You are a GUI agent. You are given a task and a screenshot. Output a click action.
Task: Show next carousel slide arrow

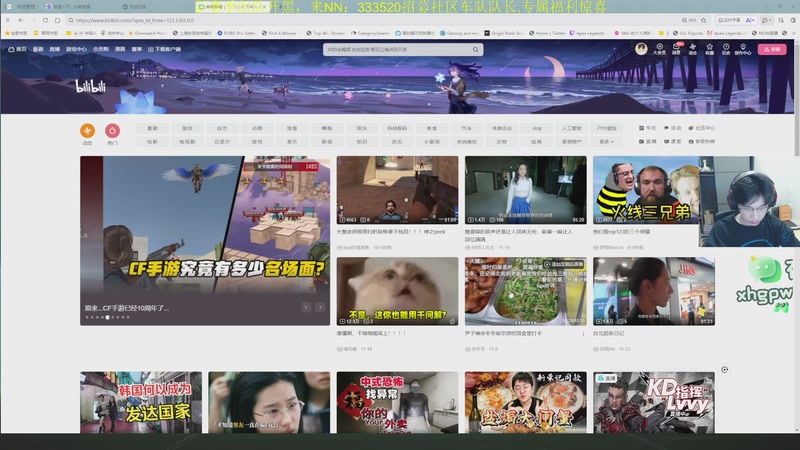[x=320, y=307]
